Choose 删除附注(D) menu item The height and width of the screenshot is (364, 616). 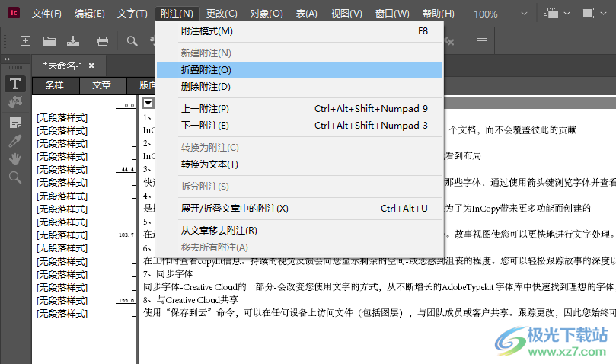pyautogui.click(x=299, y=87)
